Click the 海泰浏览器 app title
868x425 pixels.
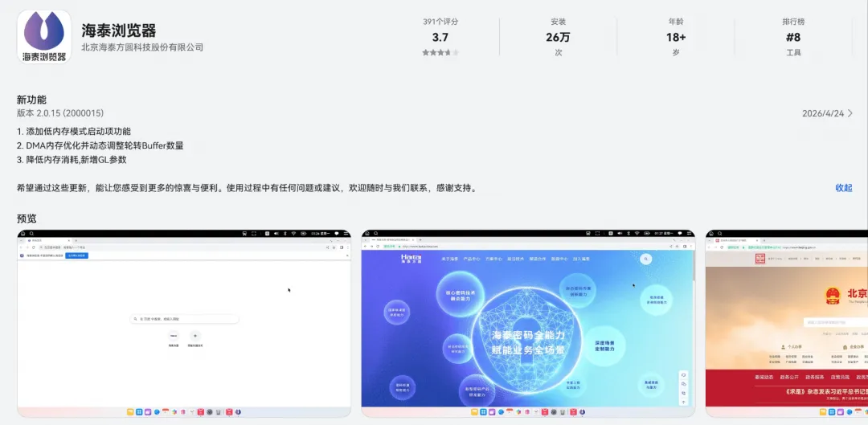click(118, 30)
